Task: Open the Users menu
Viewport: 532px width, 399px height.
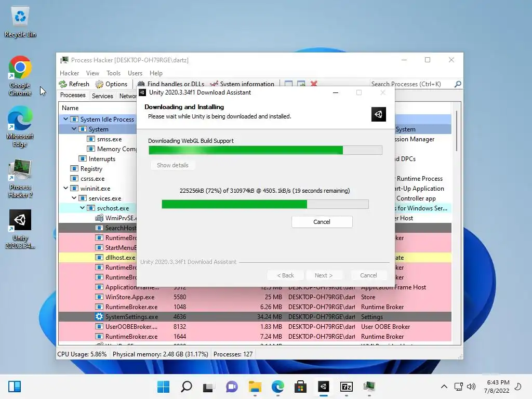Action: (135, 73)
